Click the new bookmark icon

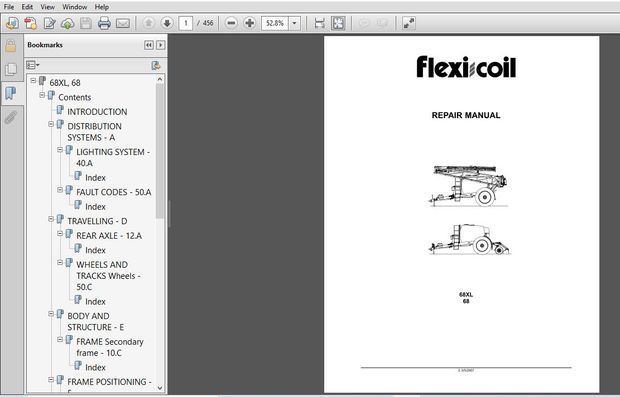coord(156,65)
